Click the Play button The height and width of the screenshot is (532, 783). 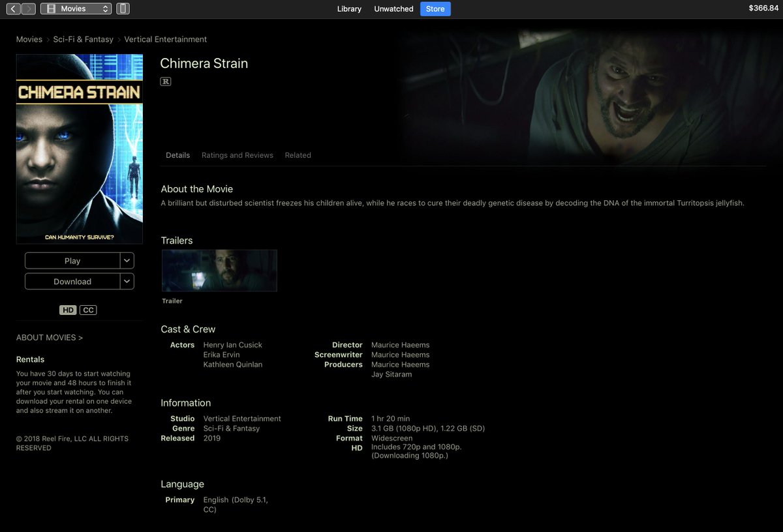point(72,260)
